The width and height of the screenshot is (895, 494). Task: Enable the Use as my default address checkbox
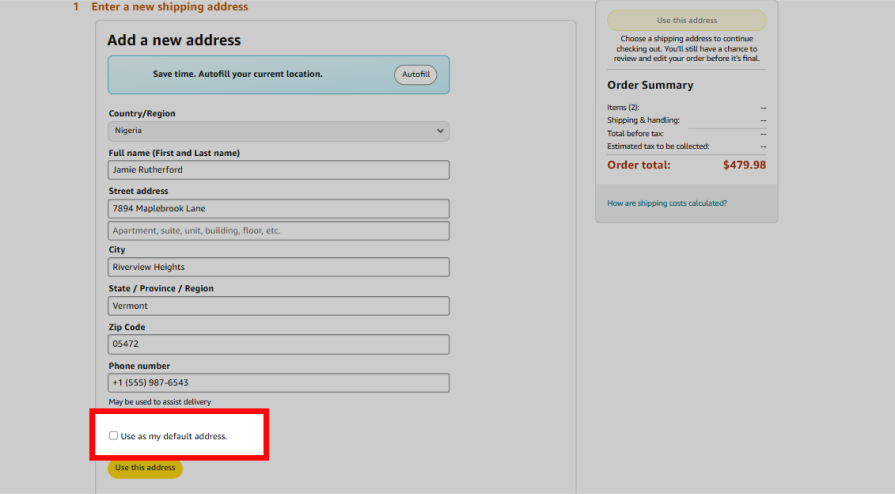tap(113, 436)
